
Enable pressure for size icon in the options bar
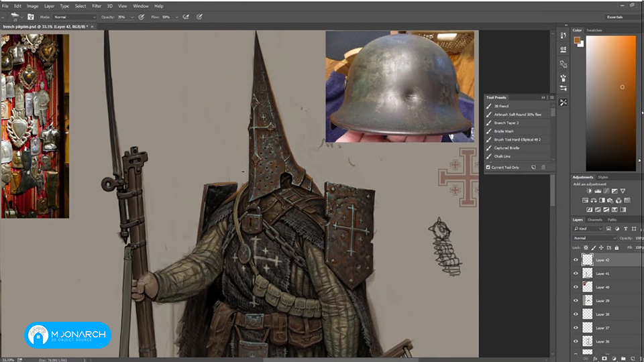tap(199, 17)
